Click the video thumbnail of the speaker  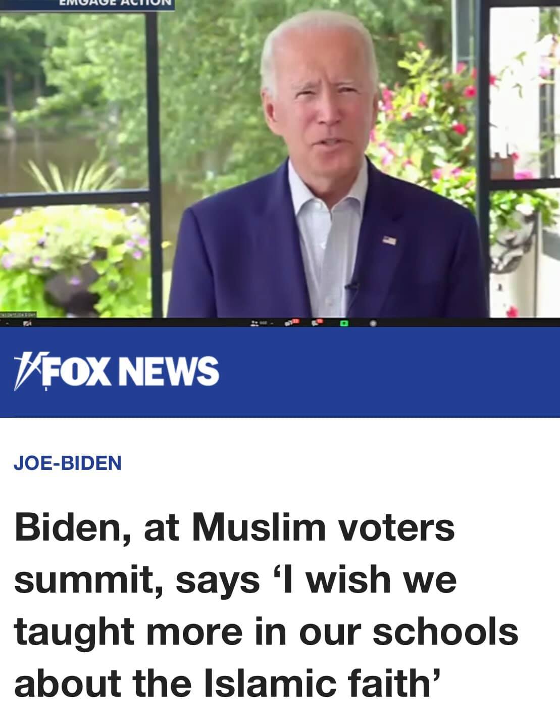(280, 159)
